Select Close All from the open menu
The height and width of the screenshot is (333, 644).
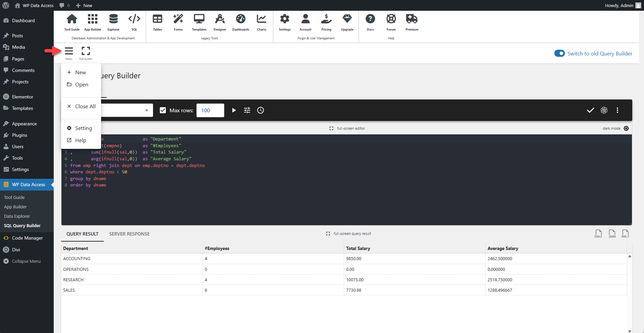click(85, 106)
